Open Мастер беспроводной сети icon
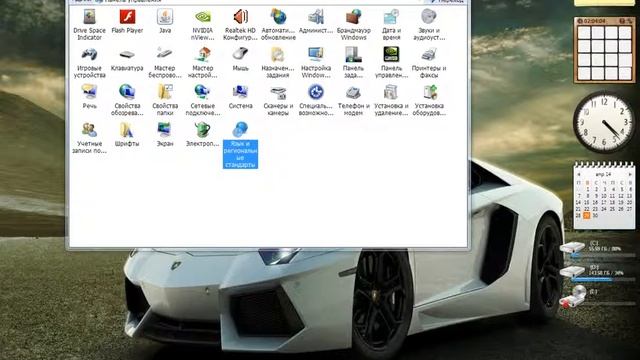The image size is (640, 360). 165,62
